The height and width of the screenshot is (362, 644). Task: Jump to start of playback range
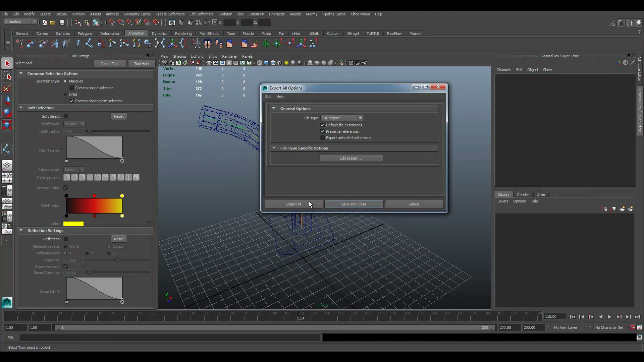pyautogui.click(x=573, y=317)
